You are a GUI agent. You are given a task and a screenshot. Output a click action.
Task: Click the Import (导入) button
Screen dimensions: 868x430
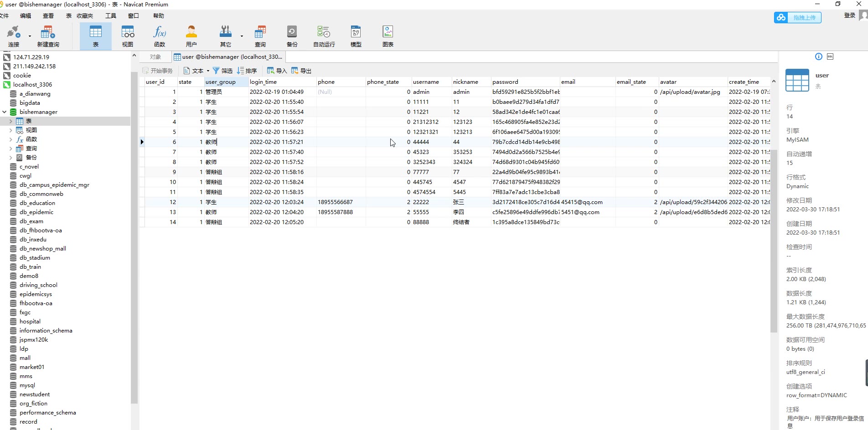pyautogui.click(x=277, y=71)
